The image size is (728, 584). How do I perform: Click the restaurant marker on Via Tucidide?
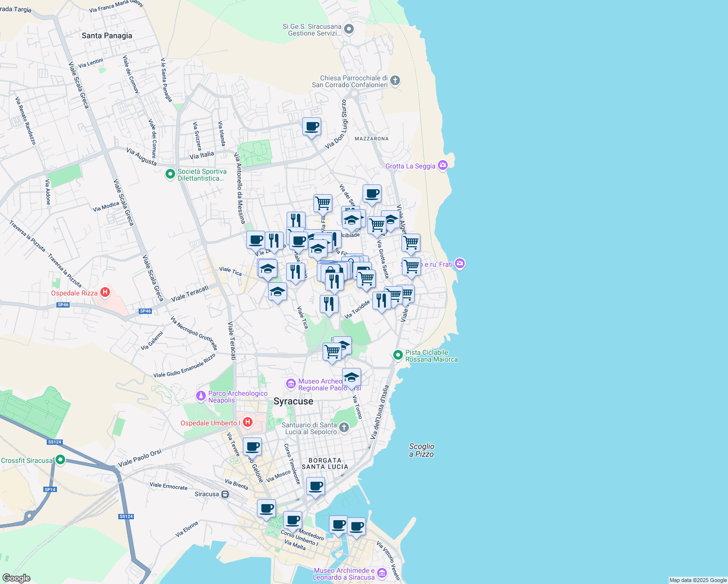[x=382, y=302]
